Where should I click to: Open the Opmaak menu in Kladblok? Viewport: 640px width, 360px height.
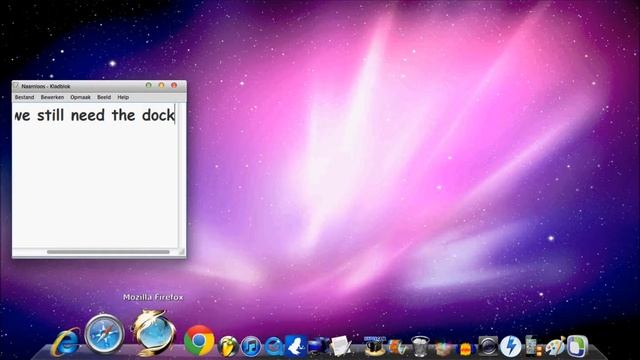[80, 97]
